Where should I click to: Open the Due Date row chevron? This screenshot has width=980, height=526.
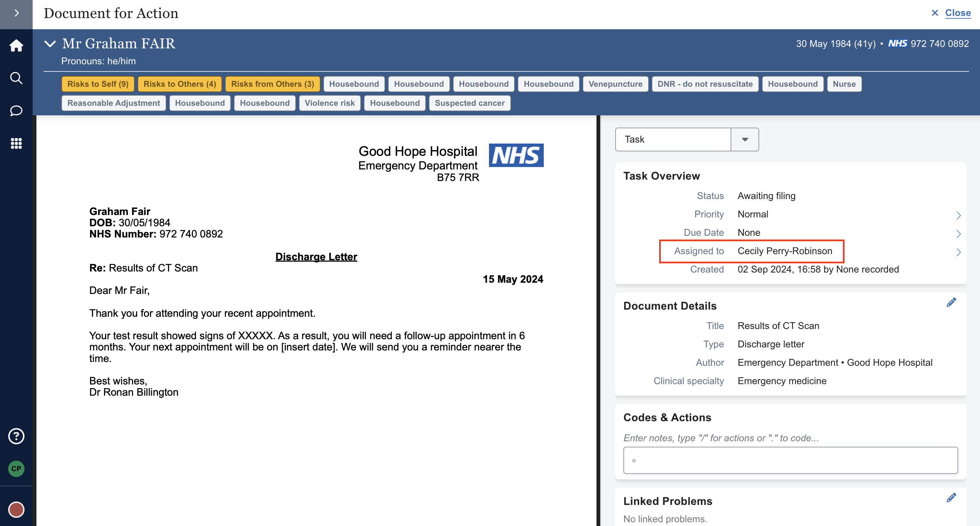958,234
